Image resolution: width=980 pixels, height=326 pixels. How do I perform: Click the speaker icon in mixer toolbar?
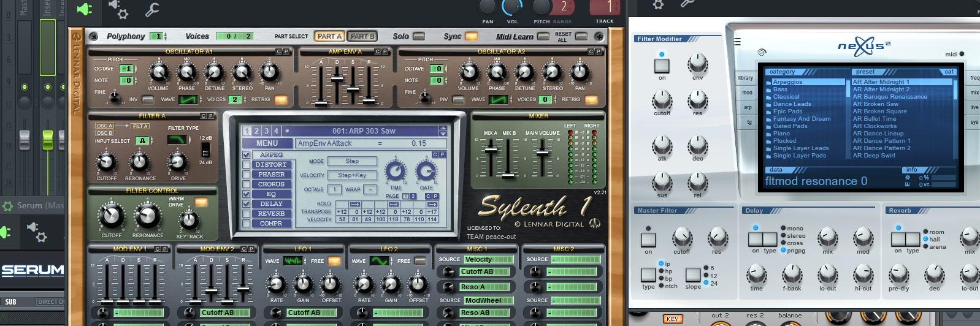85,9
